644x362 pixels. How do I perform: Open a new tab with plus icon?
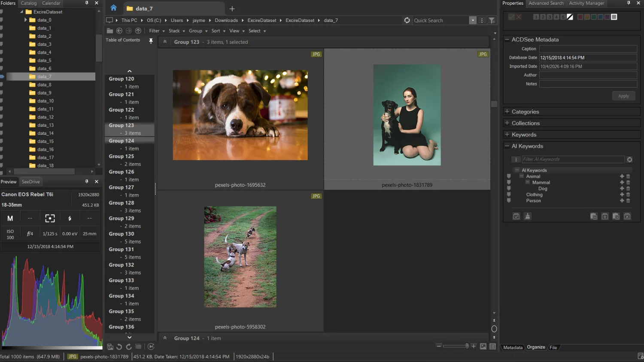point(232,9)
